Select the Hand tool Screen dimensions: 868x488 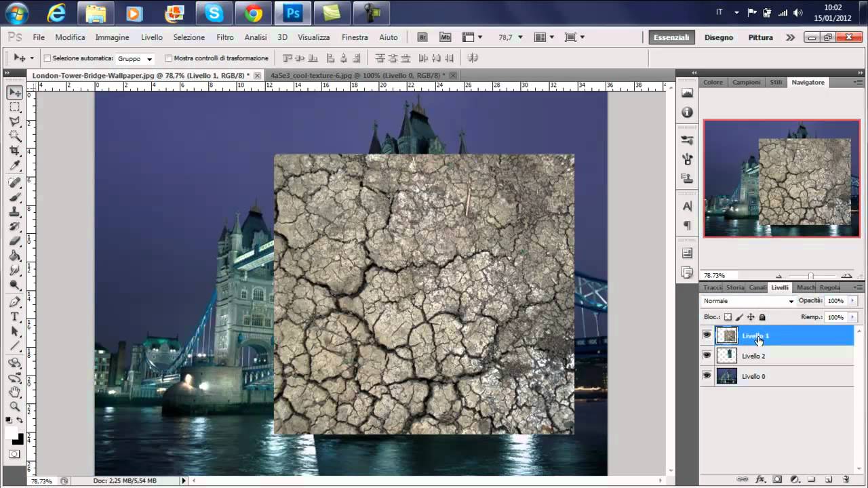click(15, 392)
